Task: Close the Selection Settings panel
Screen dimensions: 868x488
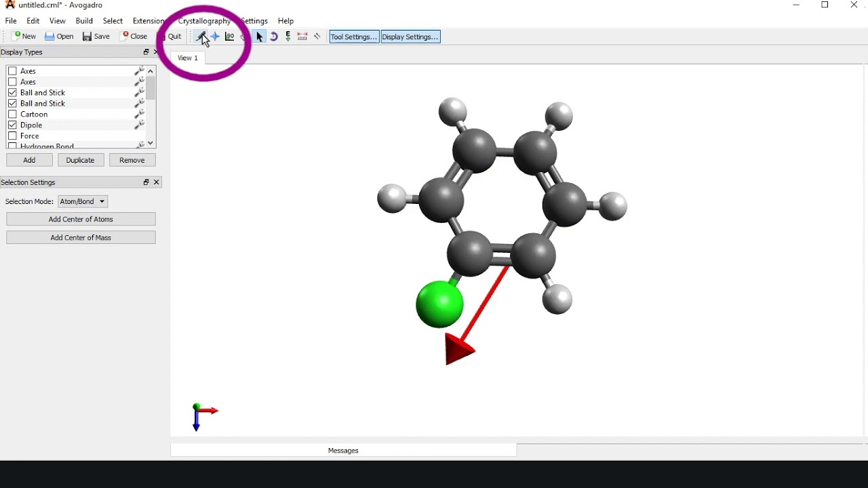Action: click(x=157, y=182)
